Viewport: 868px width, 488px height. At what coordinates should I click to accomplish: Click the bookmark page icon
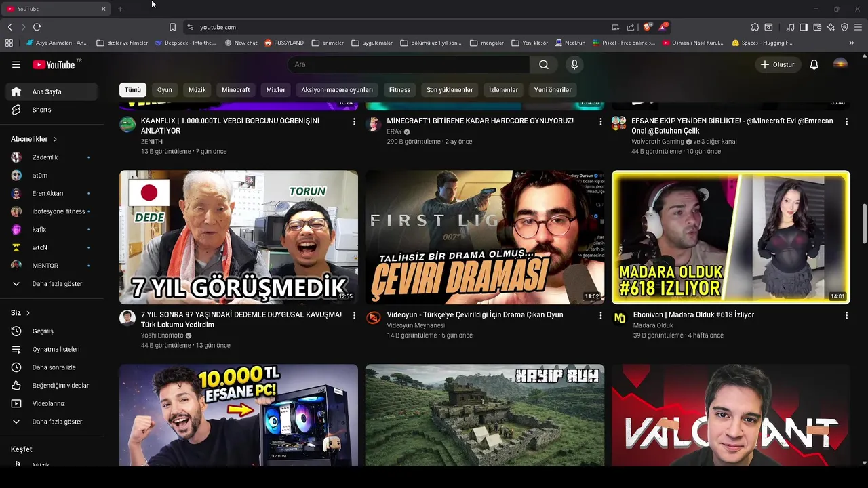click(x=172, y=27)
